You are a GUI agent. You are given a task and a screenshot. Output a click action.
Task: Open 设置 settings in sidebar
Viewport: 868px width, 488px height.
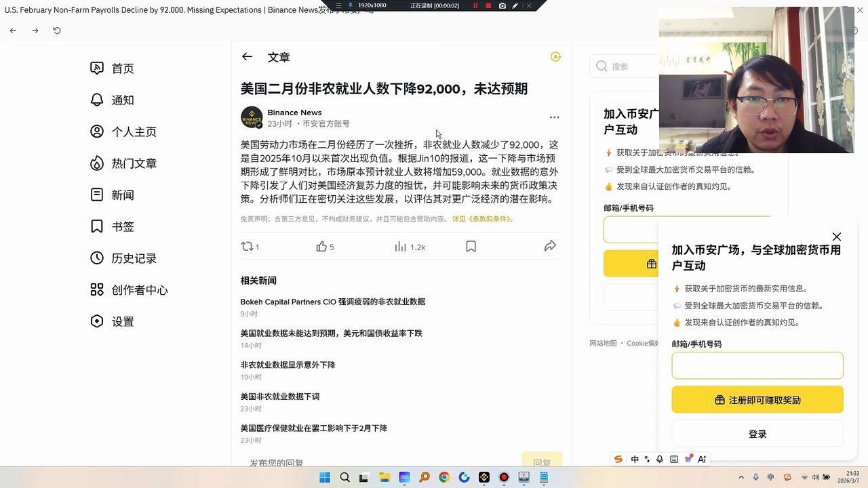[x=113, y=321]
